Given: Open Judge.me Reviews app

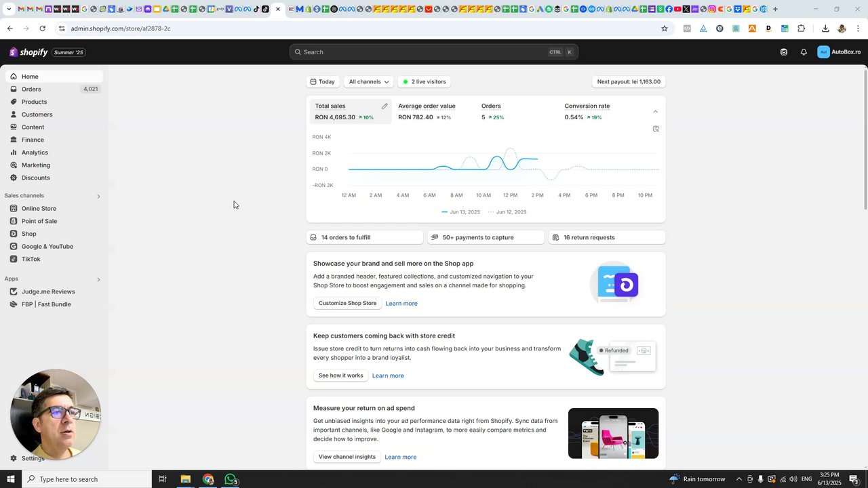Looking at the screenshot, I should pyautogui.click(x=53, y=291).
